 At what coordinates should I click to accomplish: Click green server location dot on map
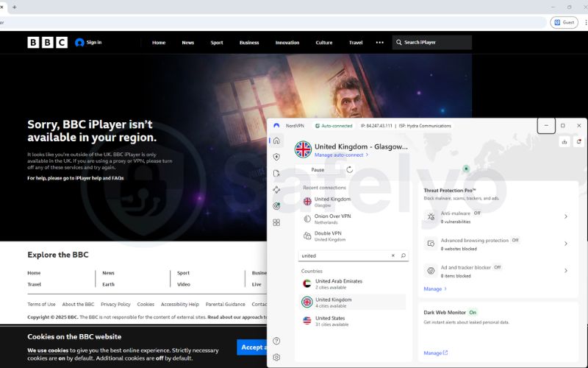[466, 169]
